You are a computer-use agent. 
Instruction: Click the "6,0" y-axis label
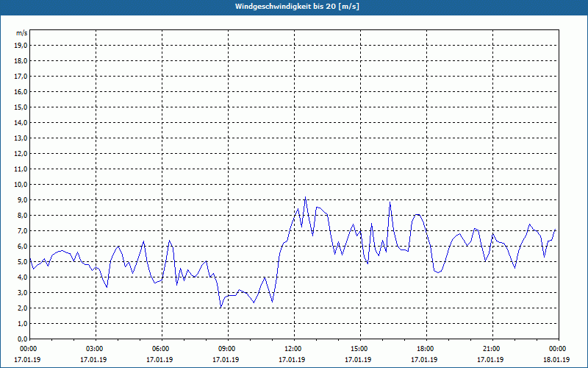pyautogui.click(x=22, y=247)
